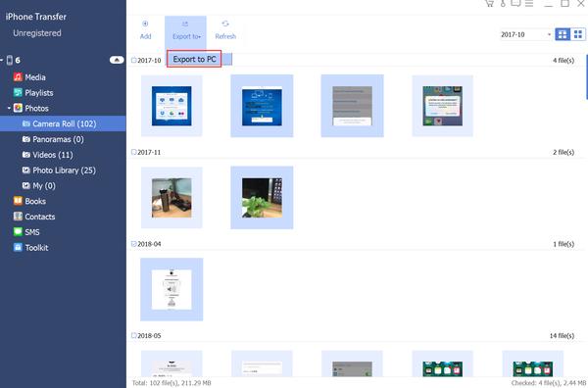Open the feedback chat icon in title bar
The image size is (588, 388).
(515, 3)
